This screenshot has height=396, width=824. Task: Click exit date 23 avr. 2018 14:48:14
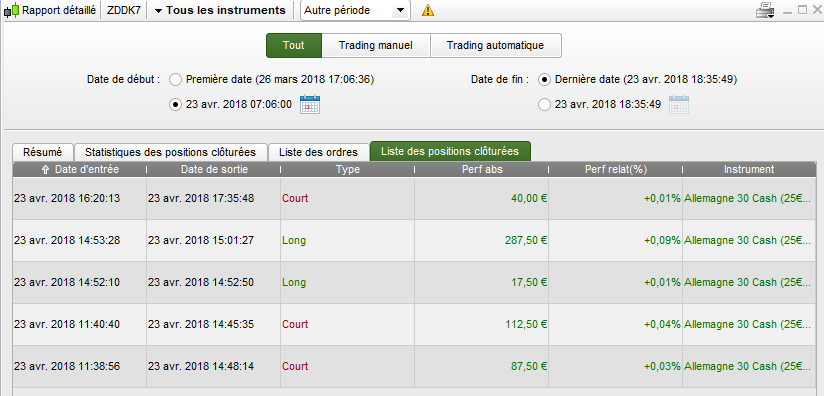[201, 366]
